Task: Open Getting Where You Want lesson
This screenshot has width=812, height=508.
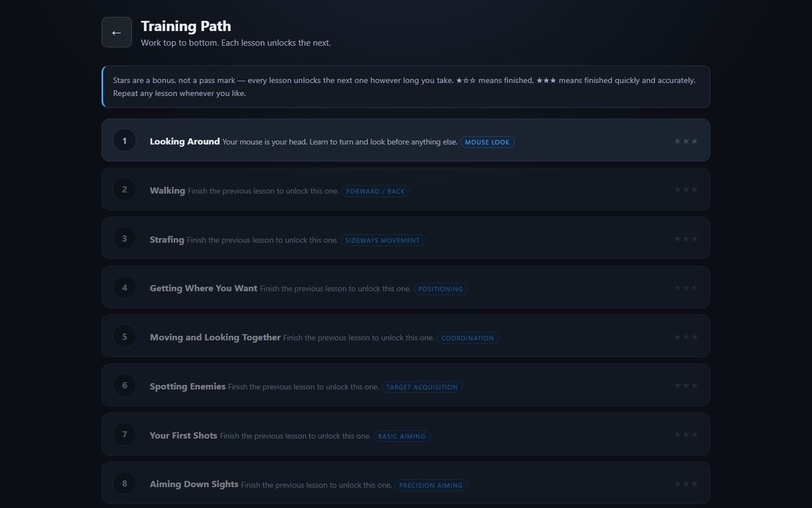Action: pyautogui.click(x=406, y=287)
